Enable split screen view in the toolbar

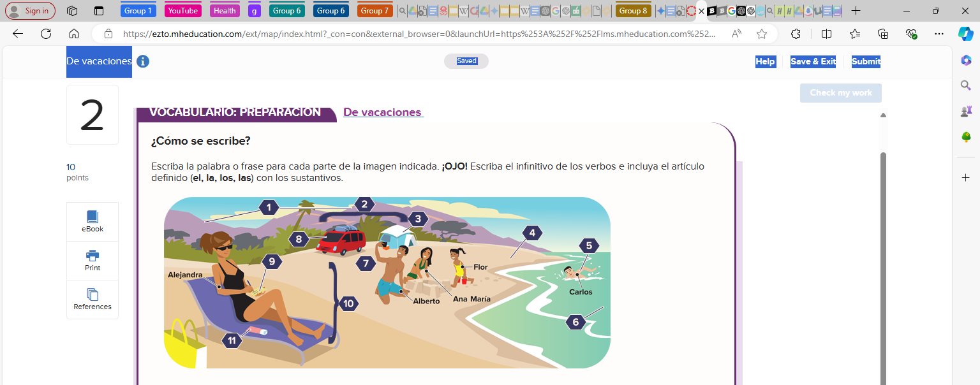tap(826, 34)
